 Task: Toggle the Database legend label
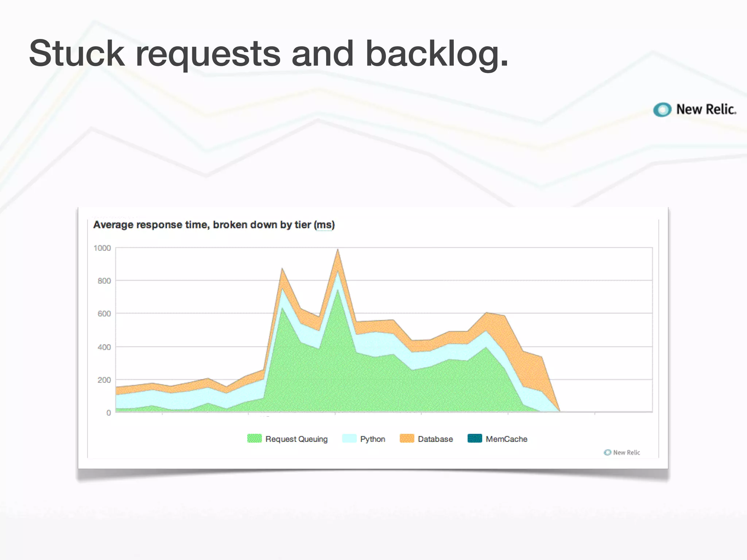tap(435, 439)
